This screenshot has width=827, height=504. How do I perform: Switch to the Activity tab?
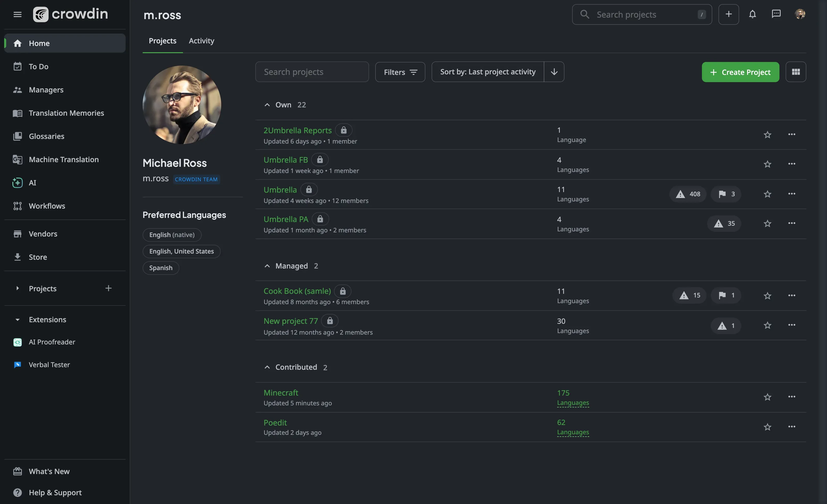pos(201,41)
